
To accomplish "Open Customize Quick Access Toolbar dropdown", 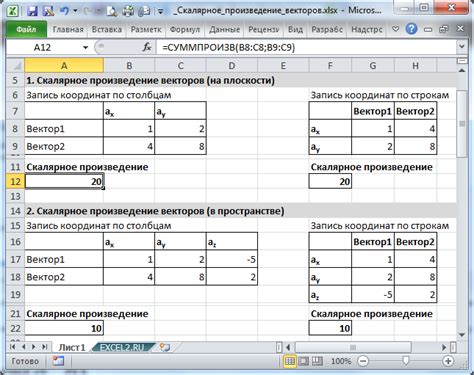I will (x=160, y=12).
